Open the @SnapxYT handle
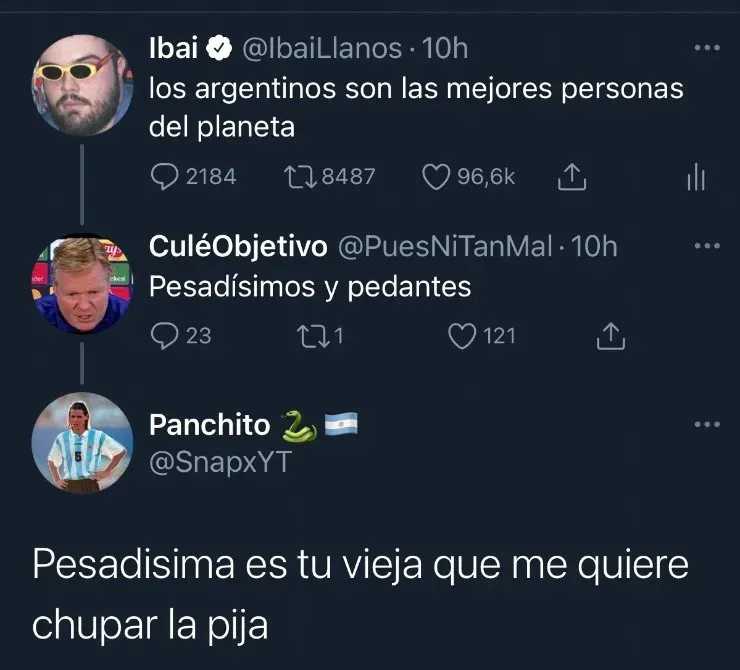Viewport: 740px width, 670px height. click(x=220, y=462)
